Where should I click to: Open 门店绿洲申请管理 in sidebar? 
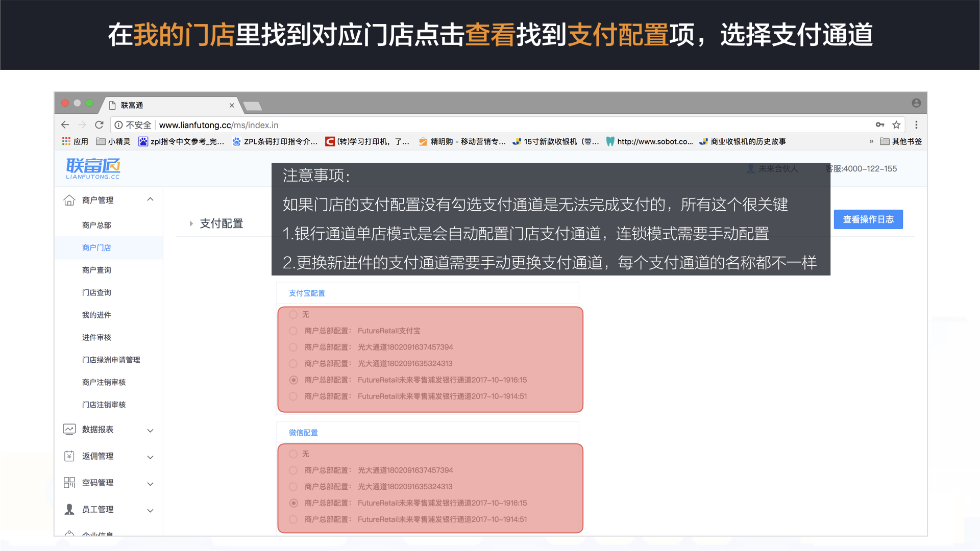tap(111, 360)
